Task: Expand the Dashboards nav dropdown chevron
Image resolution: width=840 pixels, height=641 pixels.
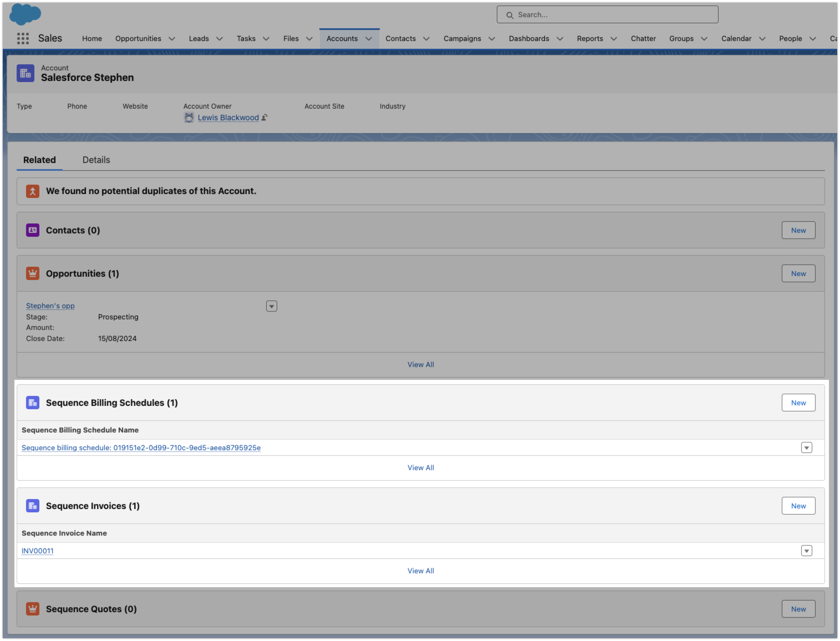Action: (560, 39)
